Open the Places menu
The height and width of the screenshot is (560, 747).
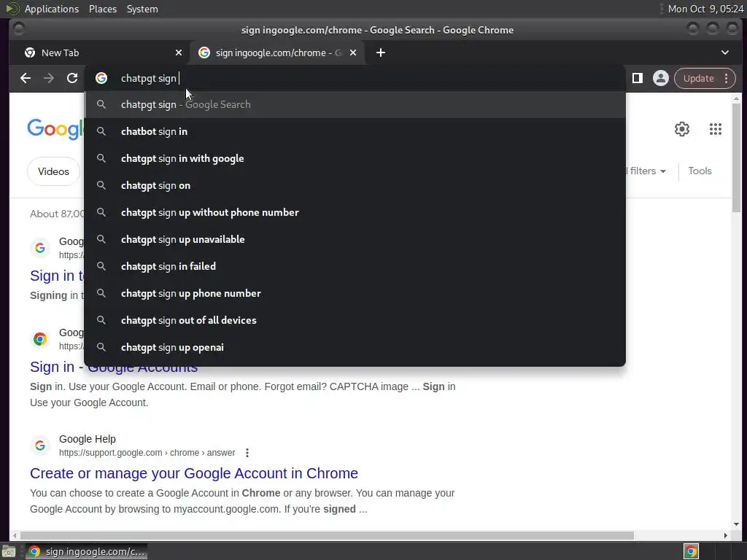(102, 9)
